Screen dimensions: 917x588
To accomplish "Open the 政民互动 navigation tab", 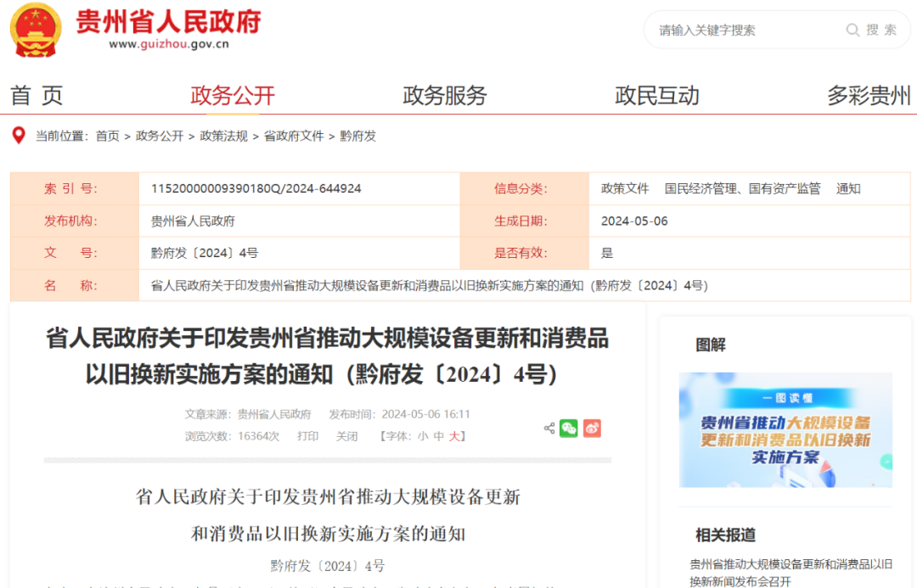I will pos(656,96).
